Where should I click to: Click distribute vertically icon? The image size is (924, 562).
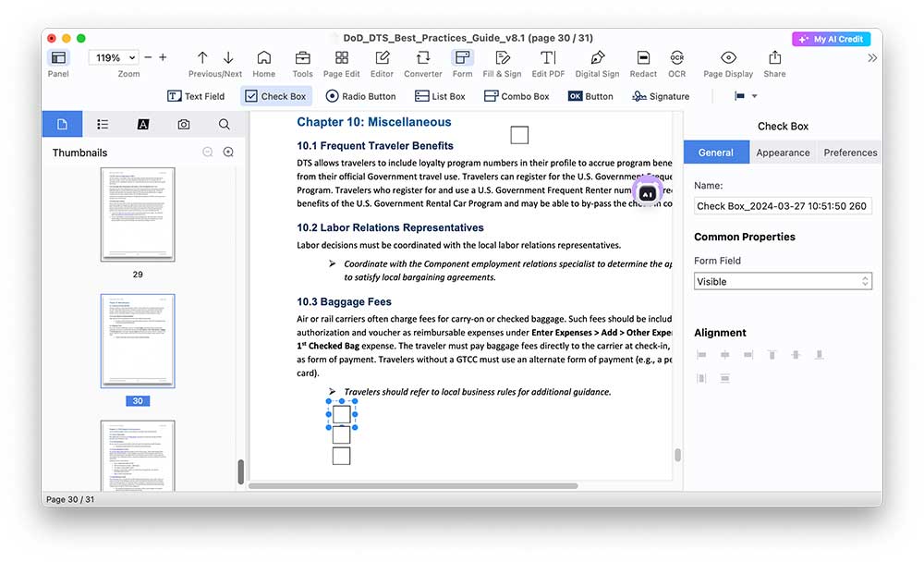click(x=724, y=378)
